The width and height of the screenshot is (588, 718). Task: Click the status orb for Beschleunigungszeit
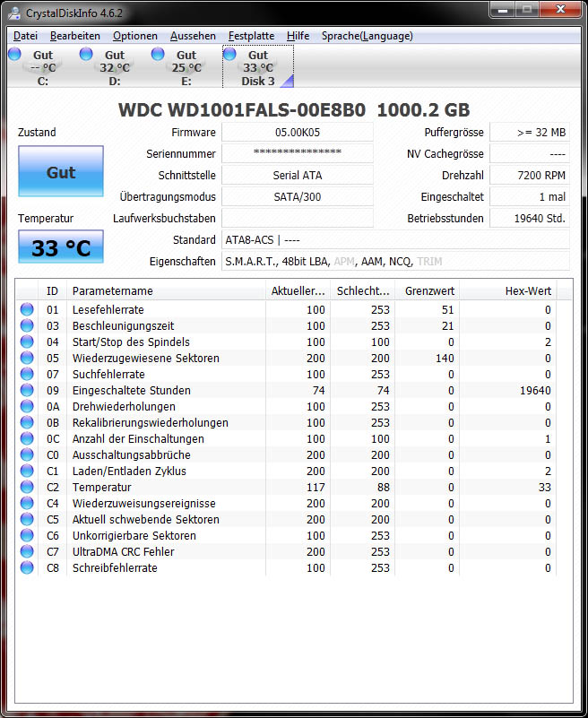click(x=27, y=325)
